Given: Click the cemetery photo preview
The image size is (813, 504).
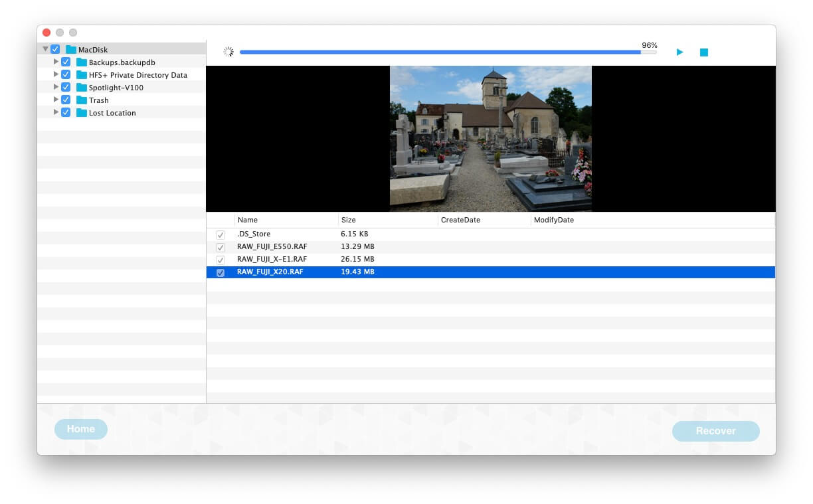Looking at the screenshot, I should (x=491, y=139).
